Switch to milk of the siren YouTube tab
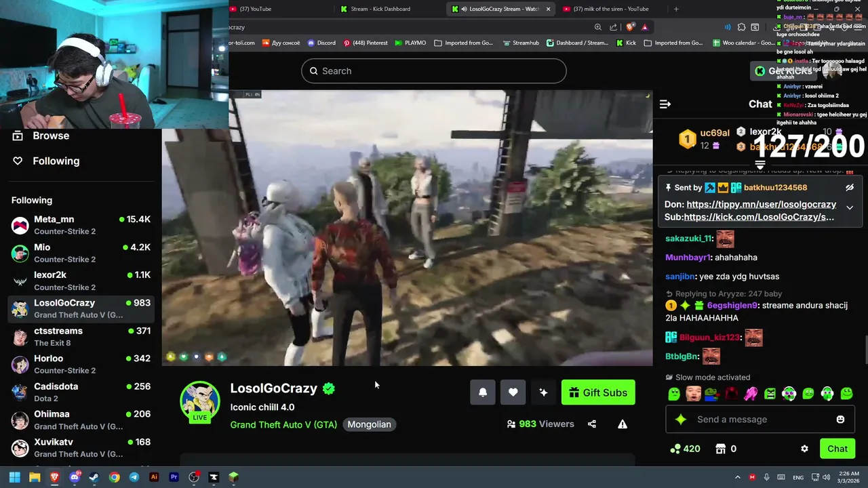The height and width of the screenshot is (488, 868). (x=610, y=9)
